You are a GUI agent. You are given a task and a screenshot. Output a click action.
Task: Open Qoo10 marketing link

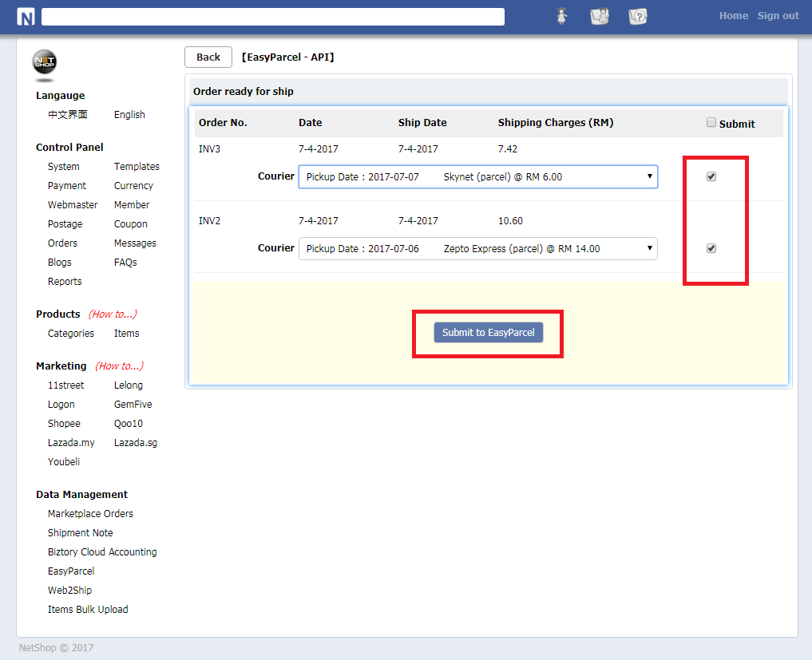(x=129, y=423)
